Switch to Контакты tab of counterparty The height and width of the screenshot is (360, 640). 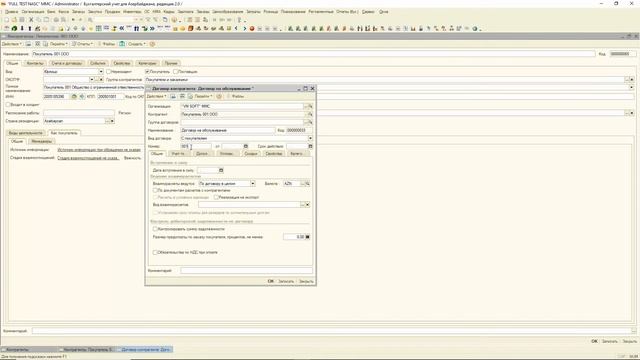coord(35,63)
